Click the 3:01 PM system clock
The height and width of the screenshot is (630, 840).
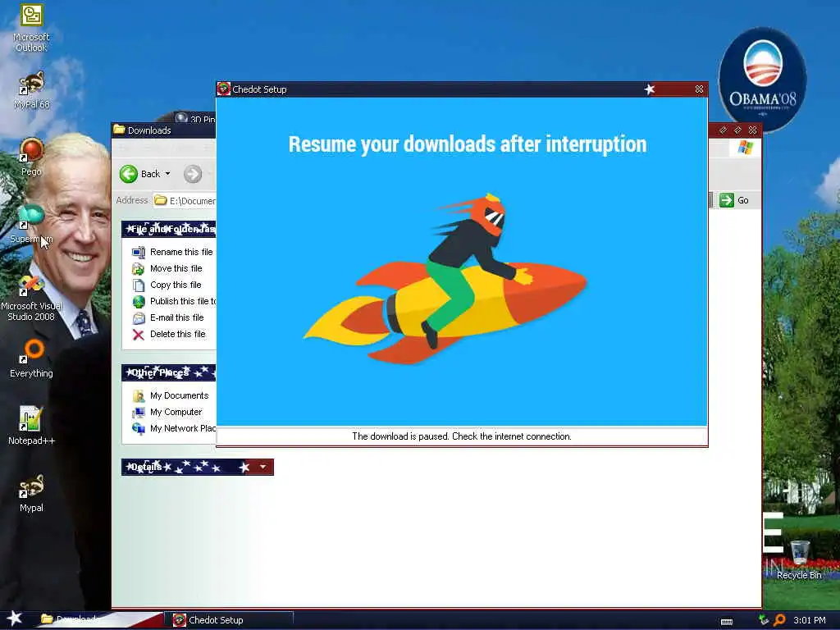810,620
